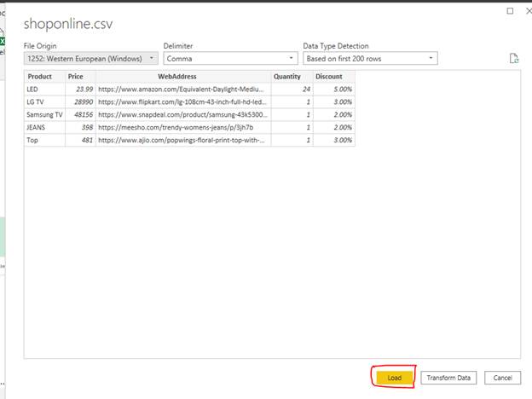
Task: Click the meesho.com web address cell
Action: [x=183, y=127]
